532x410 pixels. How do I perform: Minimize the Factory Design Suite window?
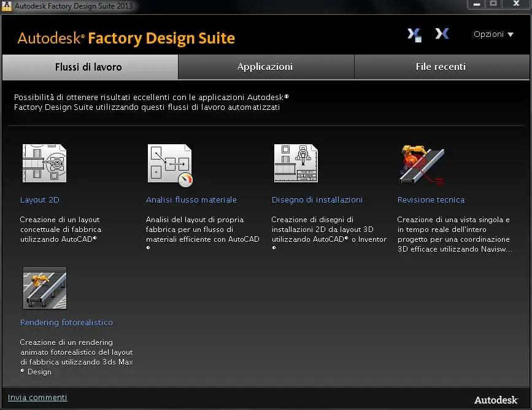tap(477, 4)
